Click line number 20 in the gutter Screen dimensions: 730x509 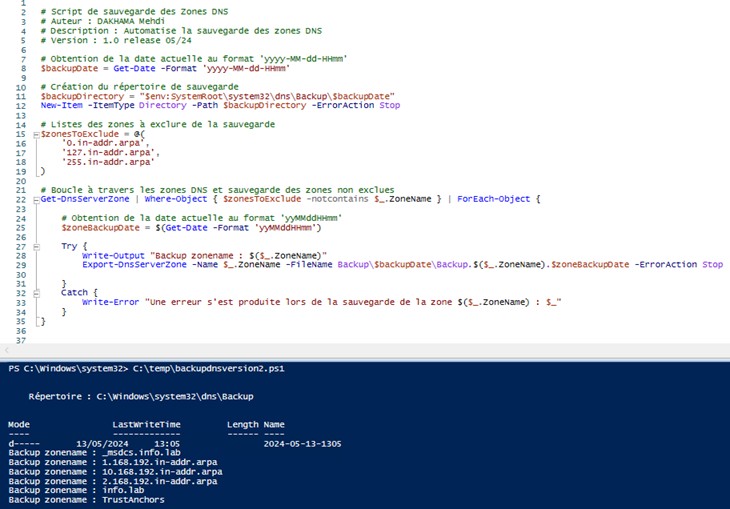(21, 181)
